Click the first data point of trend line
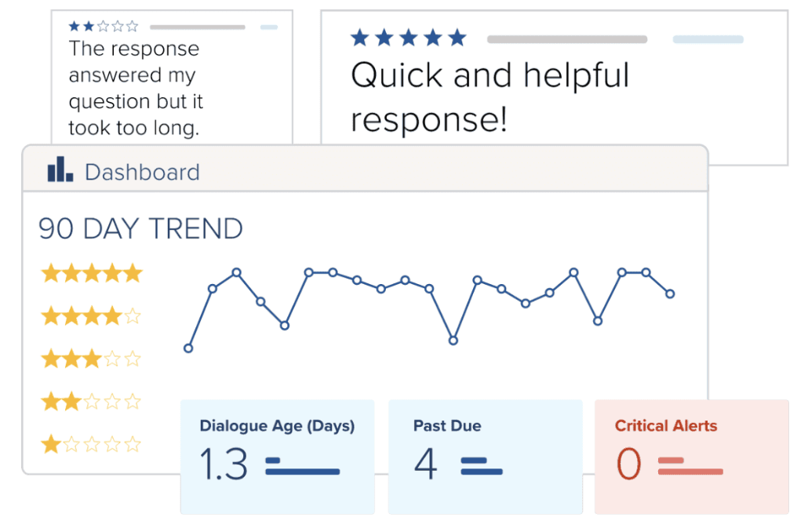 (188, 348)
